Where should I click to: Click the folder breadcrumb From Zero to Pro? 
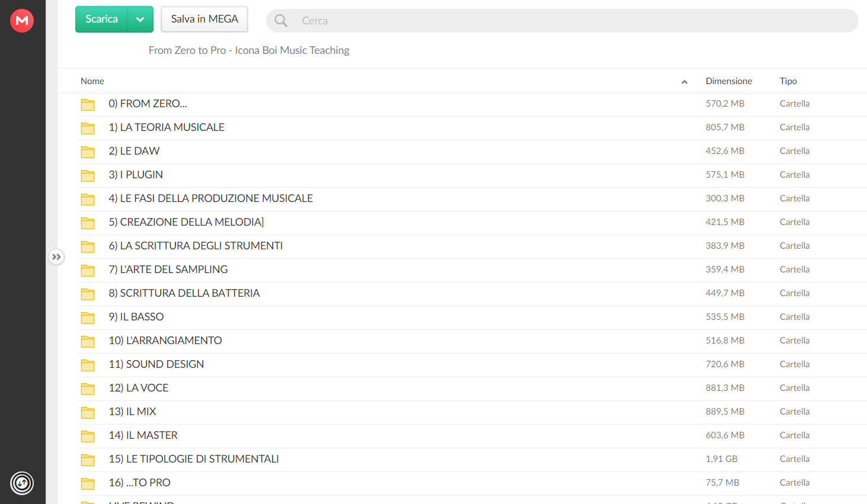point(249,50)
